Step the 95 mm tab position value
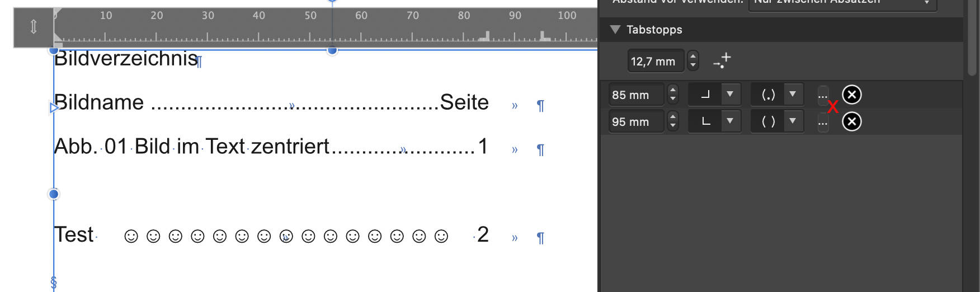The image size is (980, 292). [x=673, y=121]
